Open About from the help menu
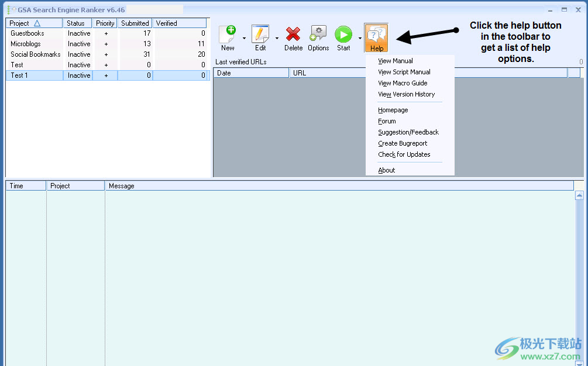This screenshot has height=366, width=588. [x=386, y=170]
